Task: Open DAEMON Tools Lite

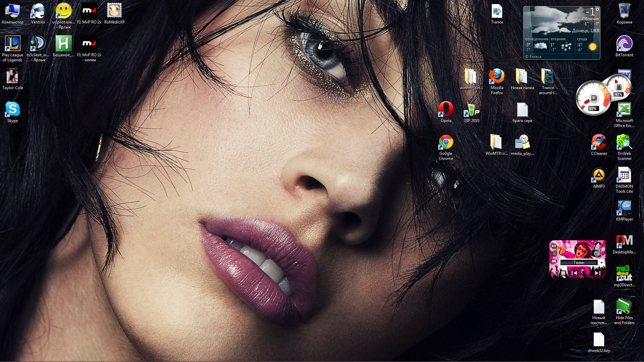Action: (624, 180)
